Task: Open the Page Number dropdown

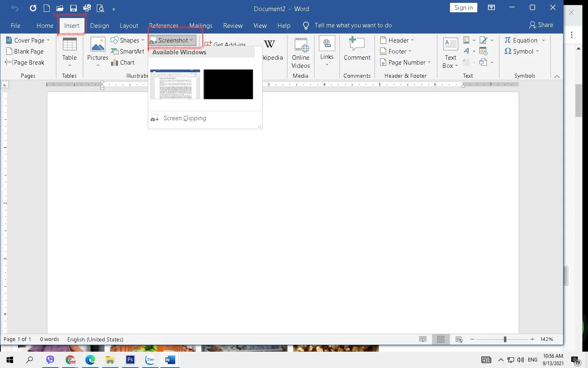Action: [405, 63]
